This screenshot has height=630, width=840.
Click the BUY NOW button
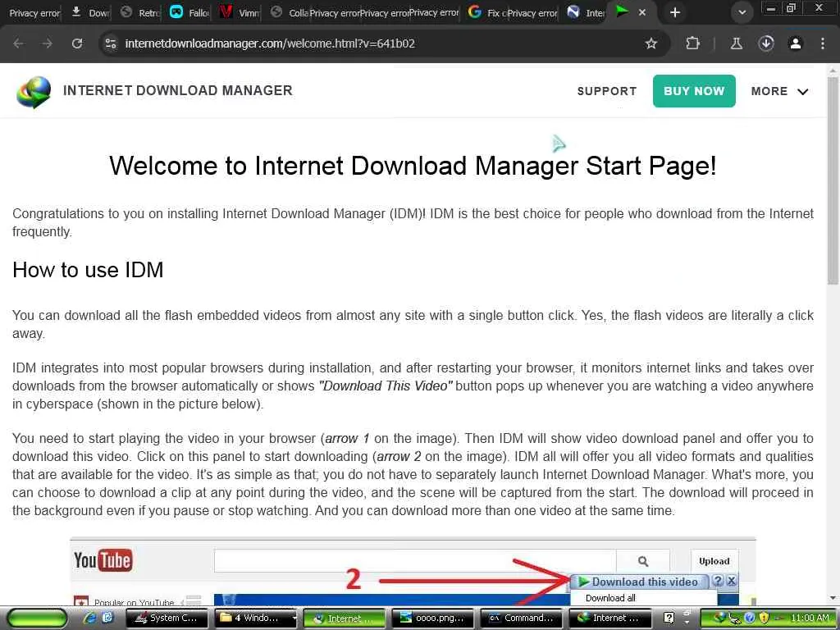click(x=694, y=91)
